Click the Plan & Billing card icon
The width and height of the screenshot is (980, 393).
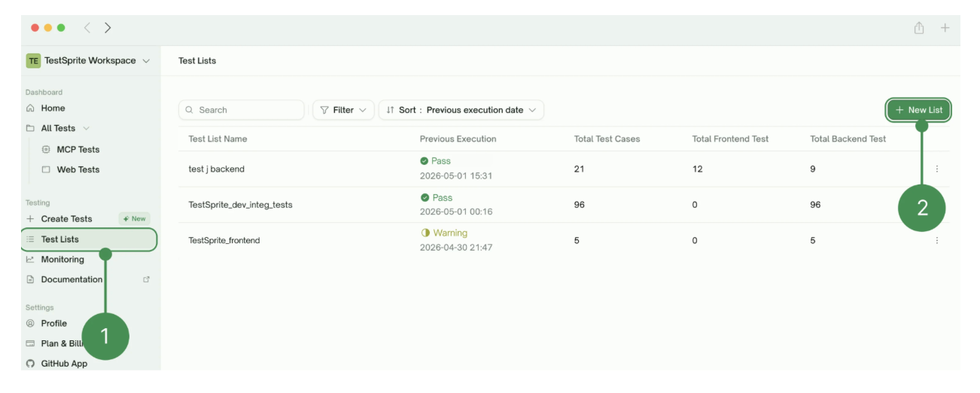tap(30, 344)
